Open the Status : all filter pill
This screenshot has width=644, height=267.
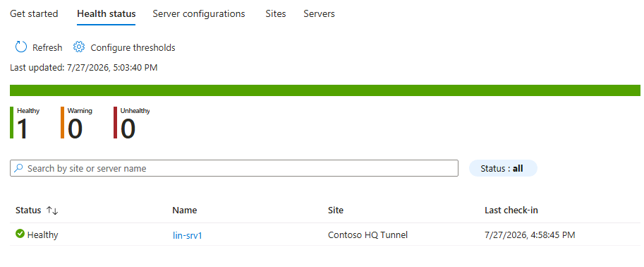(x=503, y=168)
